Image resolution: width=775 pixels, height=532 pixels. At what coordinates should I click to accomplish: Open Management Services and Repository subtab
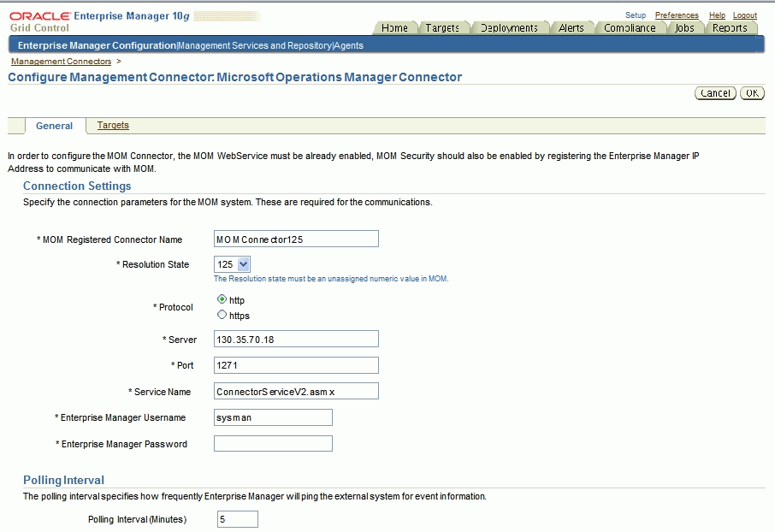pyautogui.click(x=255, y=45)
